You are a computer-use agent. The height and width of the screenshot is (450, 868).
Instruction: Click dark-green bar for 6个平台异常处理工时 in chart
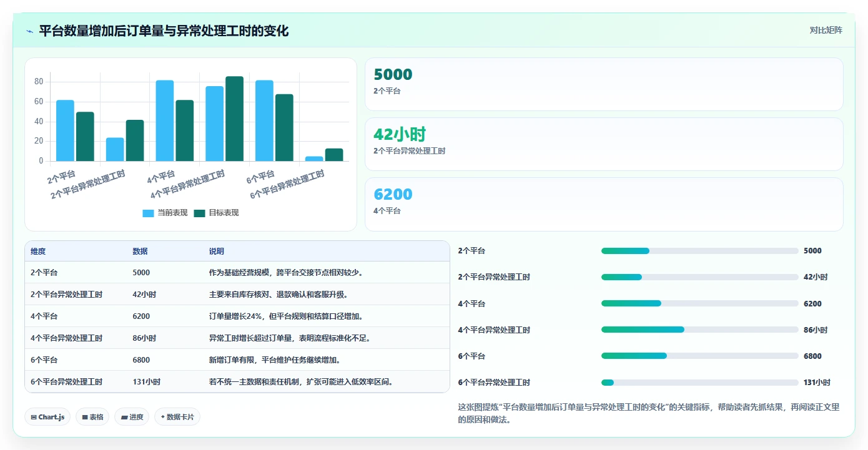(334, 155)
